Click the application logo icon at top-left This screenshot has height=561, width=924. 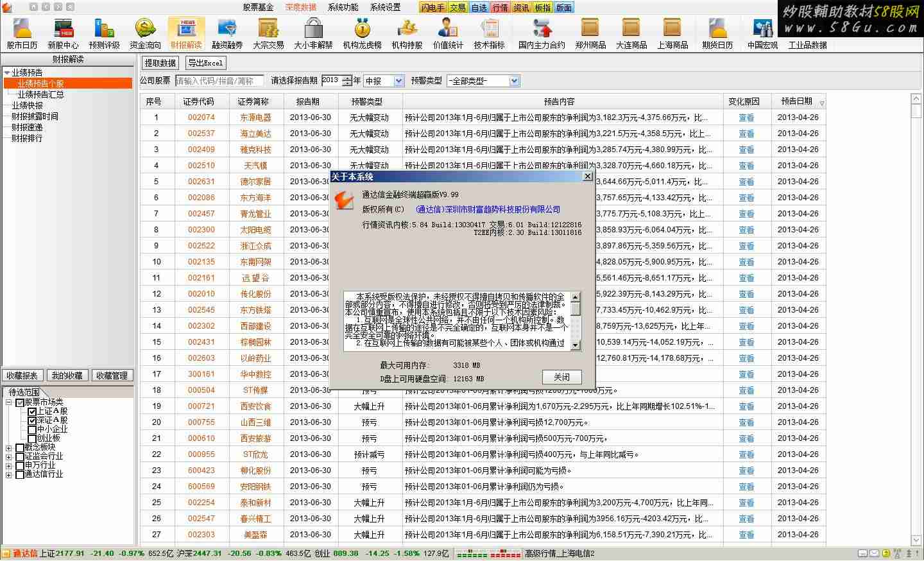(7, 7)
